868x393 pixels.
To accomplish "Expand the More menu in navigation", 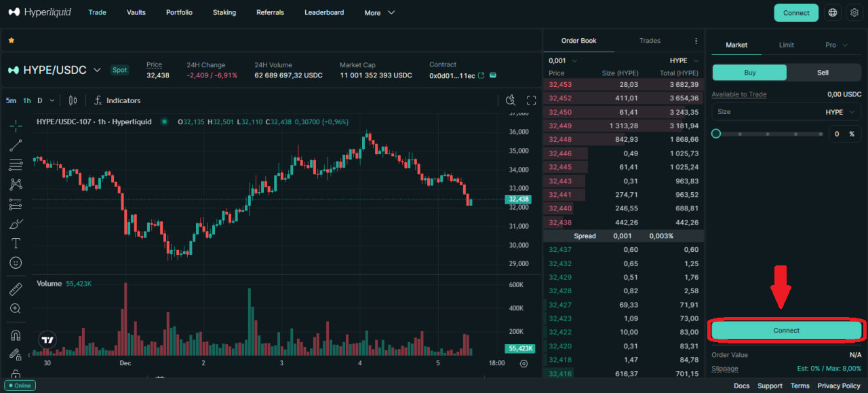I will point(379,13).
